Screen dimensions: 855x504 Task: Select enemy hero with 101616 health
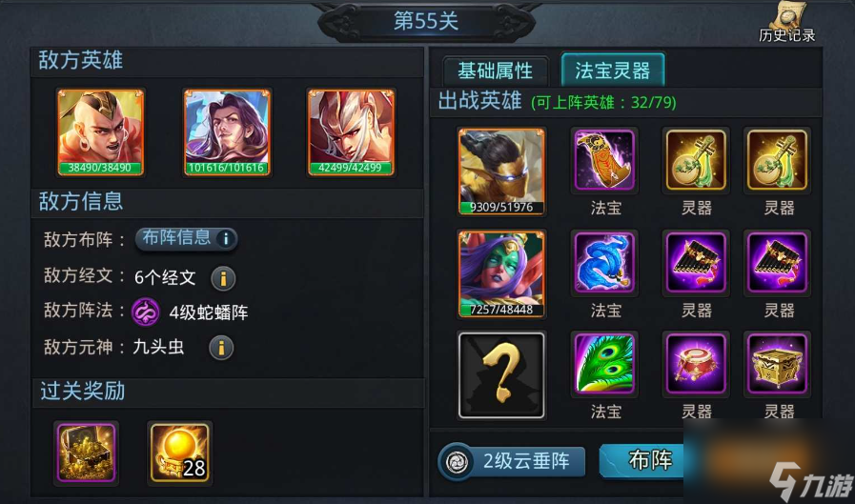point(227,132)
